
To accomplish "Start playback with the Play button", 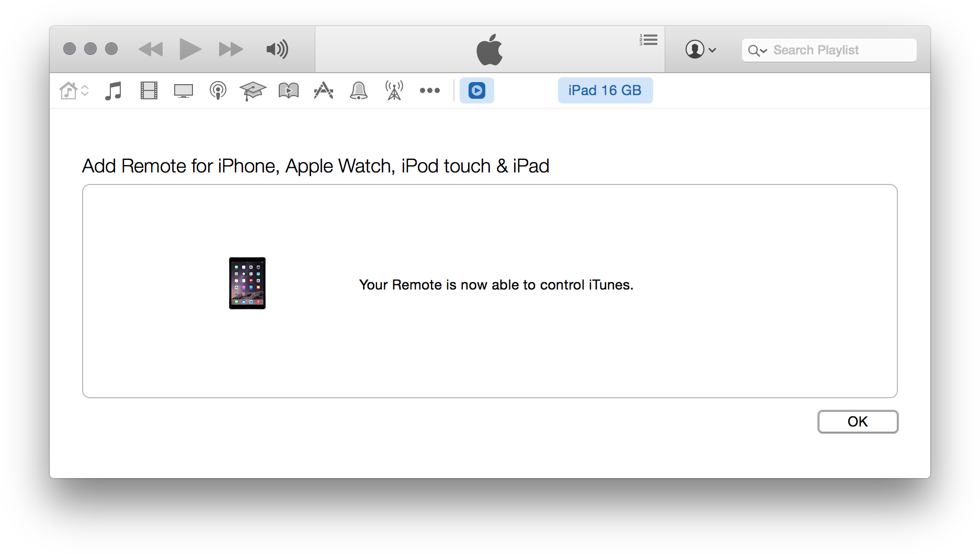I will 190,49.
